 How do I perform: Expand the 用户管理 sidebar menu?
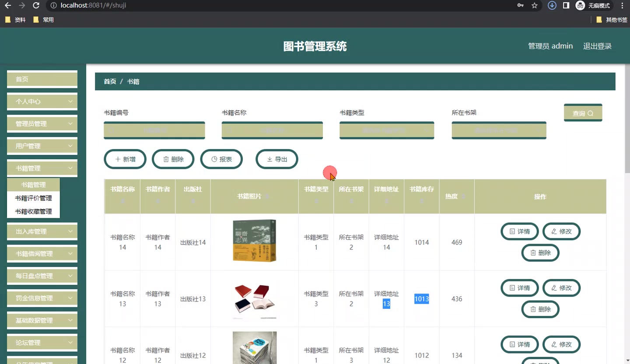42,146
